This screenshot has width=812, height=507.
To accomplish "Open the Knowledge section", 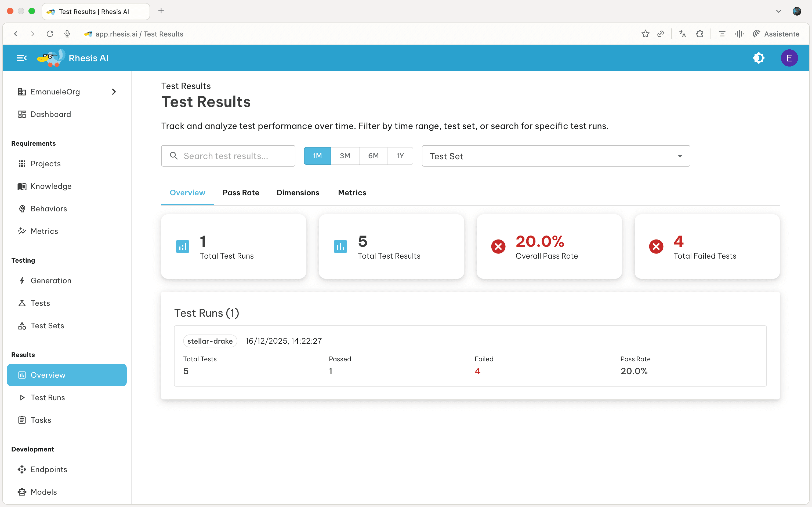I will click(x=51, y=186).
